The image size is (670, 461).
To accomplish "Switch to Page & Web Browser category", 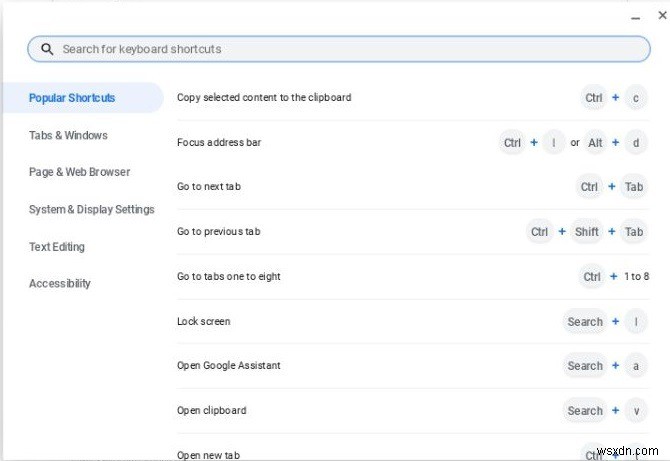I will (x=79, y=172).
